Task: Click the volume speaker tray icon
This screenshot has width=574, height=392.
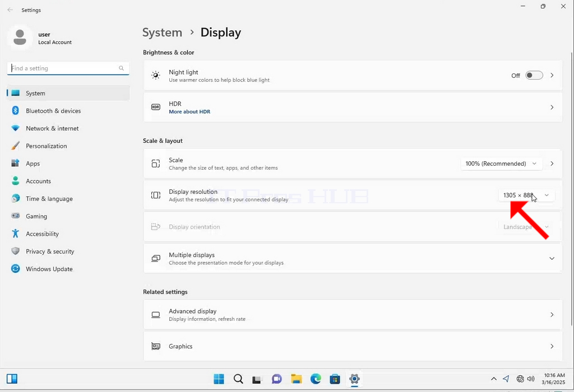Action: 531,379
